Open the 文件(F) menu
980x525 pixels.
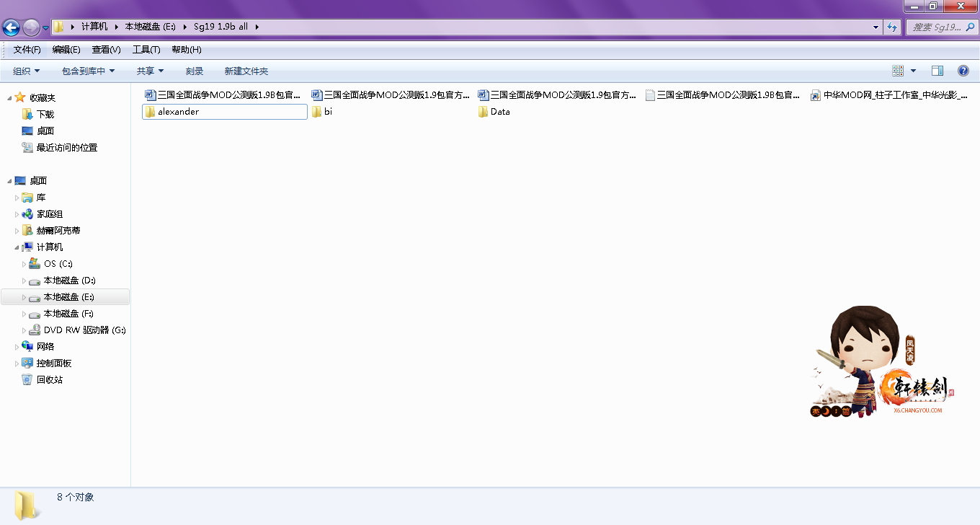point(27,50)
